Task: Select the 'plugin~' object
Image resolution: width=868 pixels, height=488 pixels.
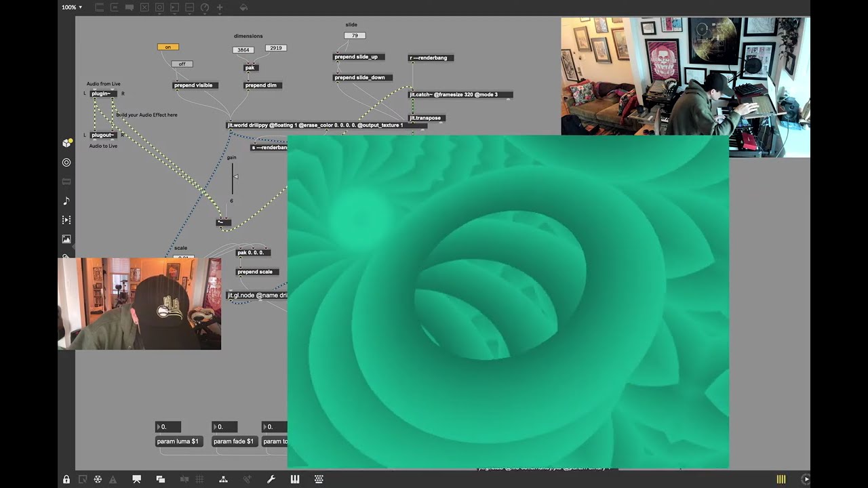Action: pyautogui.click(x=104, y=94)
